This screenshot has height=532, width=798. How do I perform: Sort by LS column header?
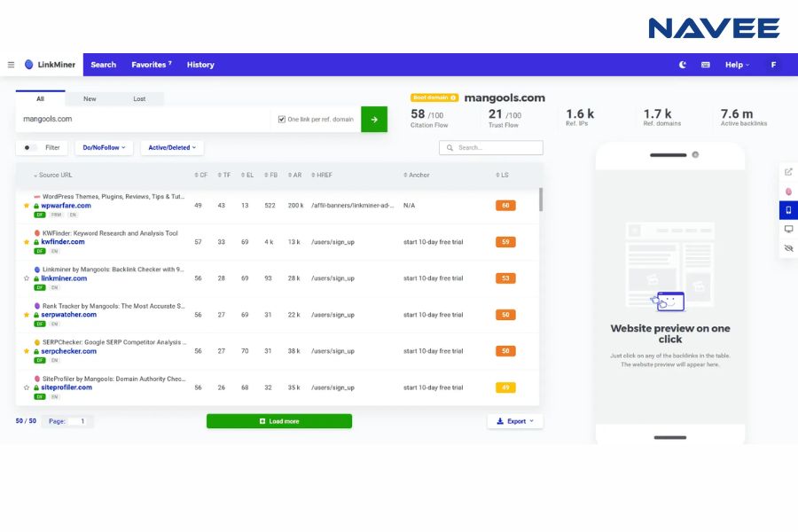503,176
